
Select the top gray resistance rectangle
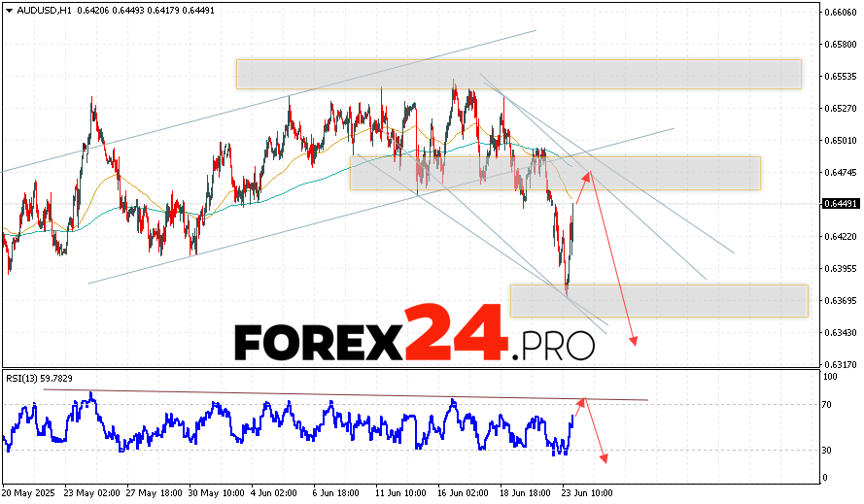[517, 74]
